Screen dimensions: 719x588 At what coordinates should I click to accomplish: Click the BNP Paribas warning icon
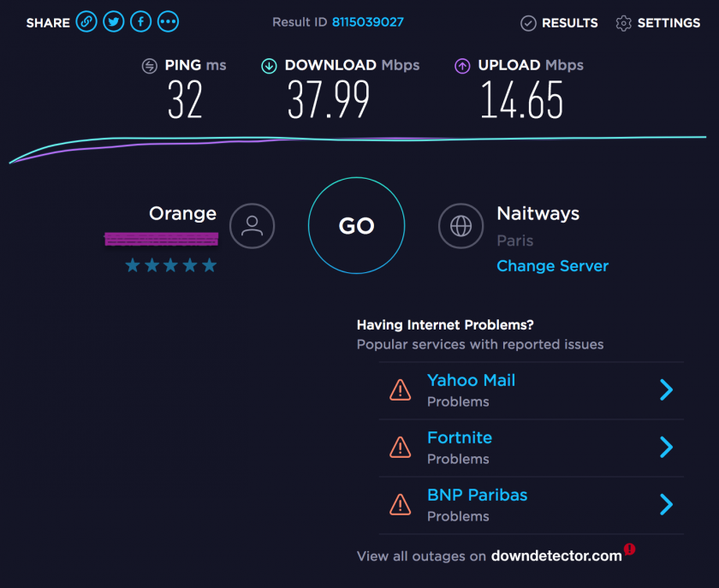400,505
